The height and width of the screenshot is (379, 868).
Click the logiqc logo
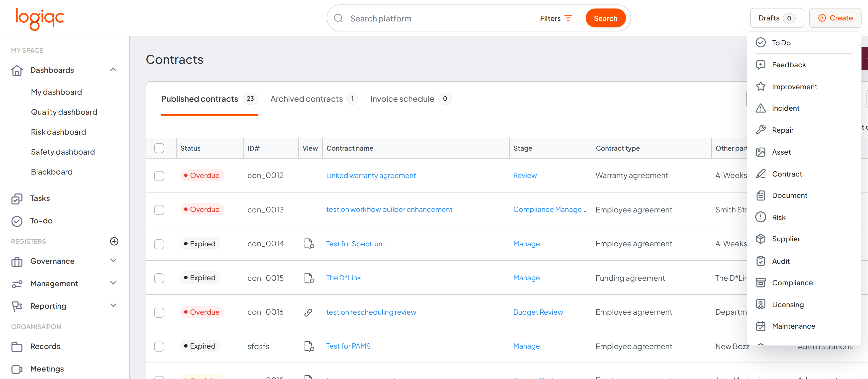tap(39, 19)
